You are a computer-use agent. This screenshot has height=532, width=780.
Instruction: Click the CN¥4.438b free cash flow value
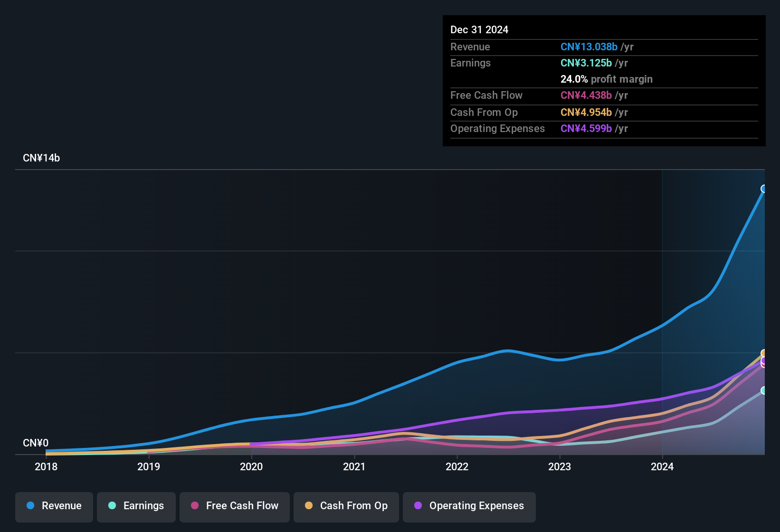click(586, 95)
